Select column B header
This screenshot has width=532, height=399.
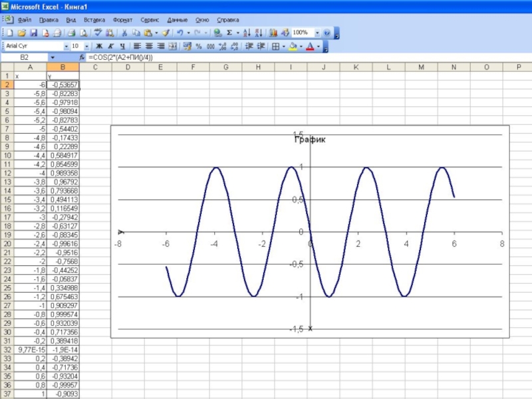click(63, 67)
